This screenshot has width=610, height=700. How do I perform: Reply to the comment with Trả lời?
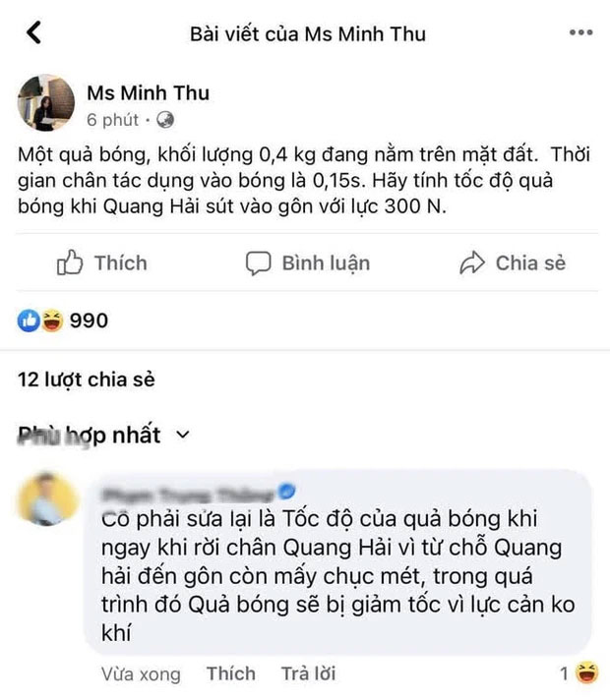coord(308,673)
